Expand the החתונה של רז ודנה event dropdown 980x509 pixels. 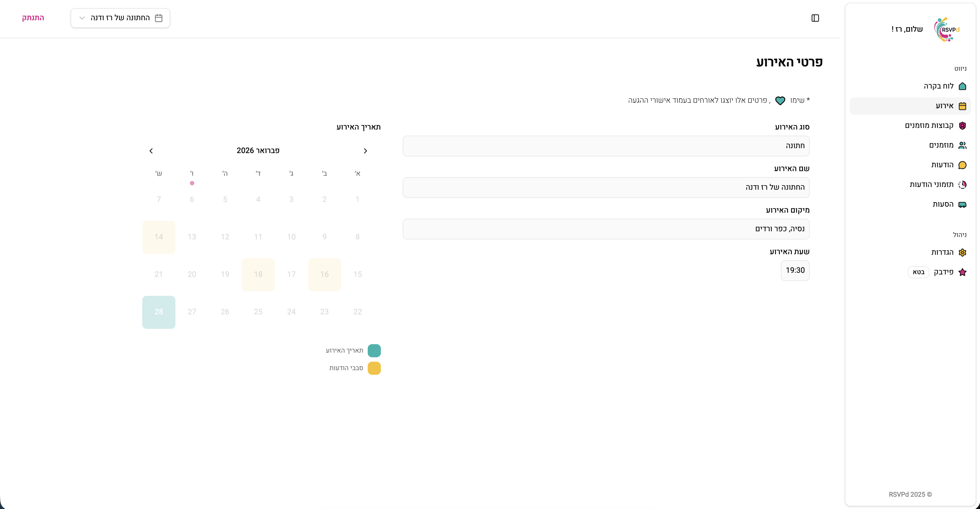tap(120, 18)
